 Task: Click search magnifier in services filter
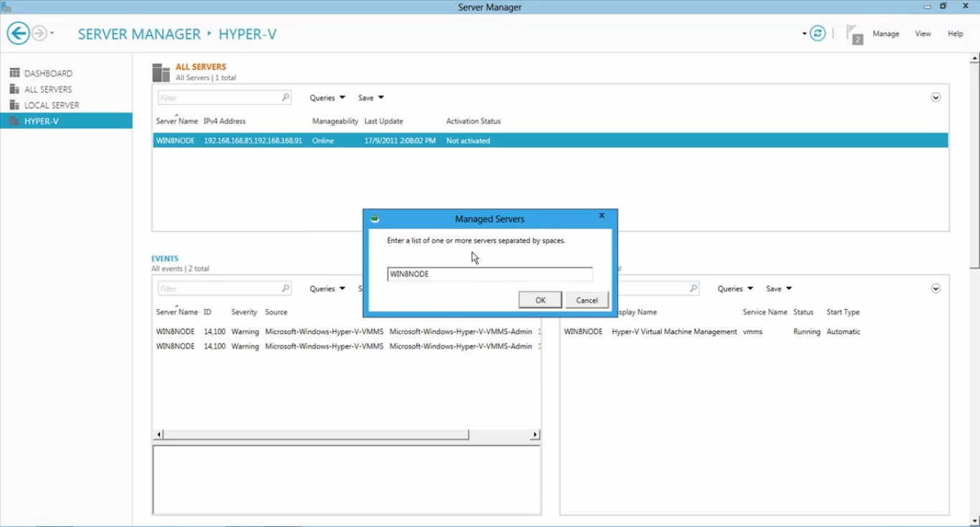coord(694,288)
